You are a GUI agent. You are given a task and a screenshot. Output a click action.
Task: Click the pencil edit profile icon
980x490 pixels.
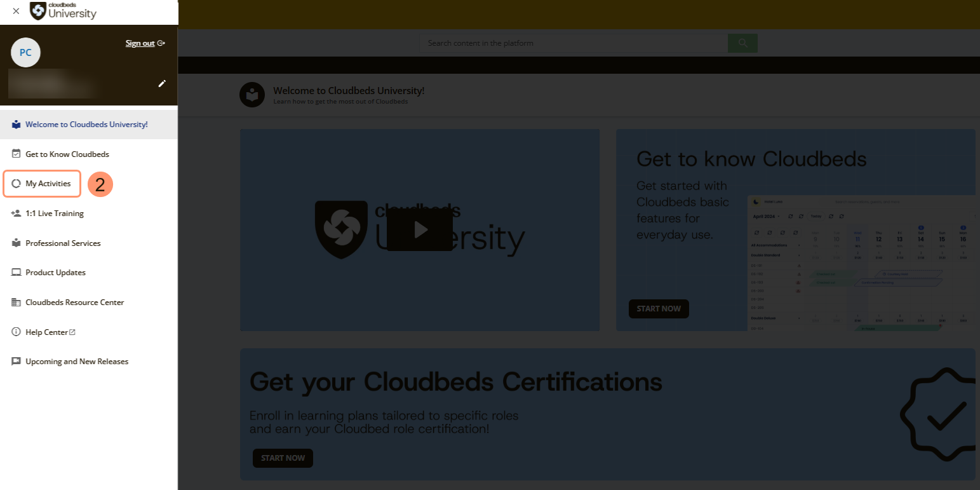[x=162, y=83]
